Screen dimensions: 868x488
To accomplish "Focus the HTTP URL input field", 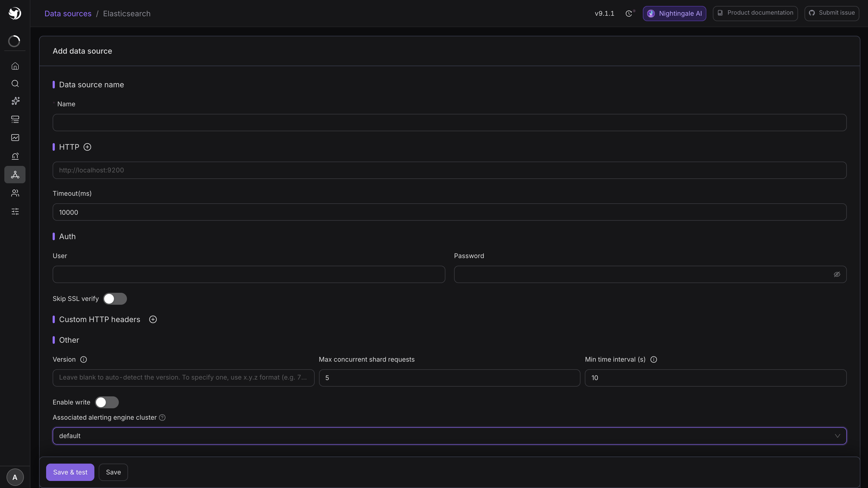I will 449,171.
